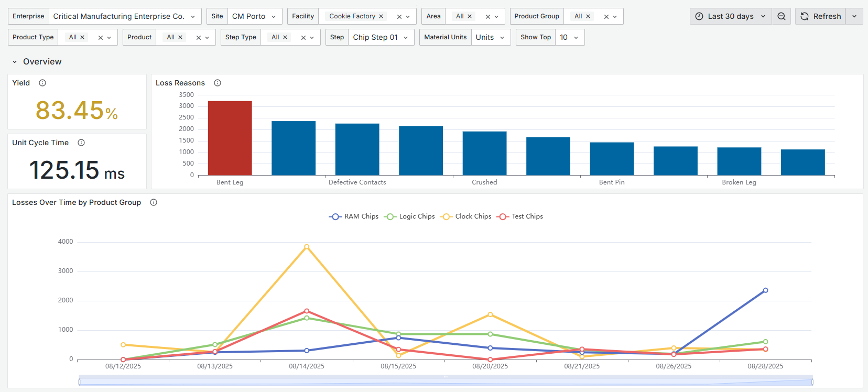The width and height of the screenshot is (868, 392).
Task: Click info icon for Losses Over Time
Action: [154, 202]
